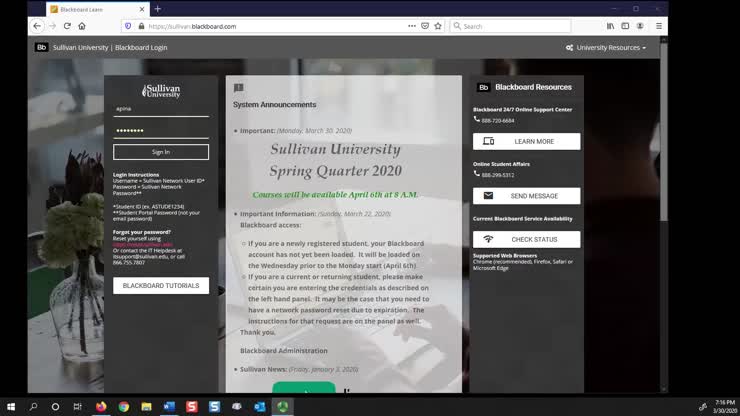Click the Bb icon beside Blackboard Resources
The image size is (740, 416).
pos(483,87)
